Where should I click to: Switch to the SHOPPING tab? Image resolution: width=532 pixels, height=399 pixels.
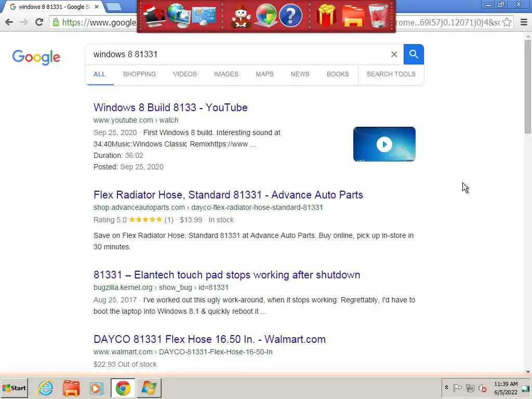click(x=139, y=74)
